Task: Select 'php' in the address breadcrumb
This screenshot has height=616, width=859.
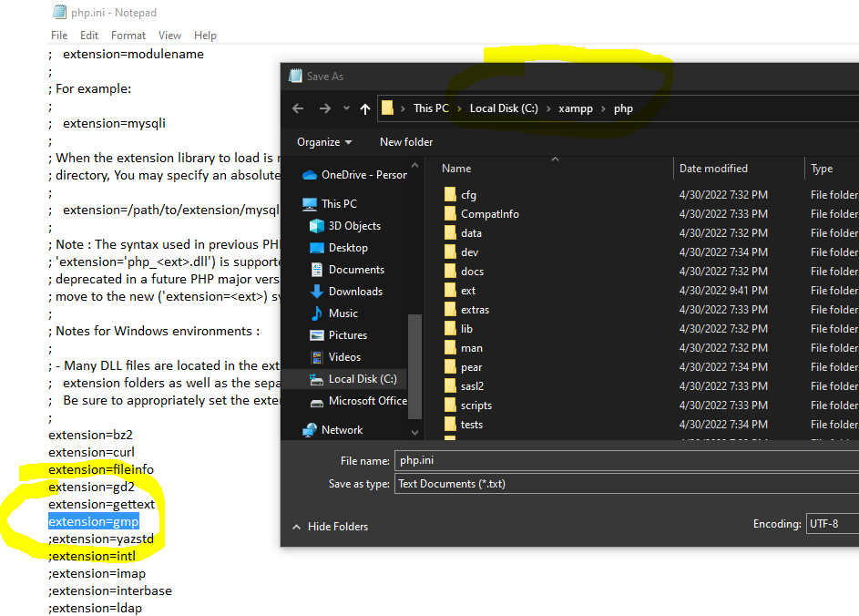Action: [x=623, y=108]
